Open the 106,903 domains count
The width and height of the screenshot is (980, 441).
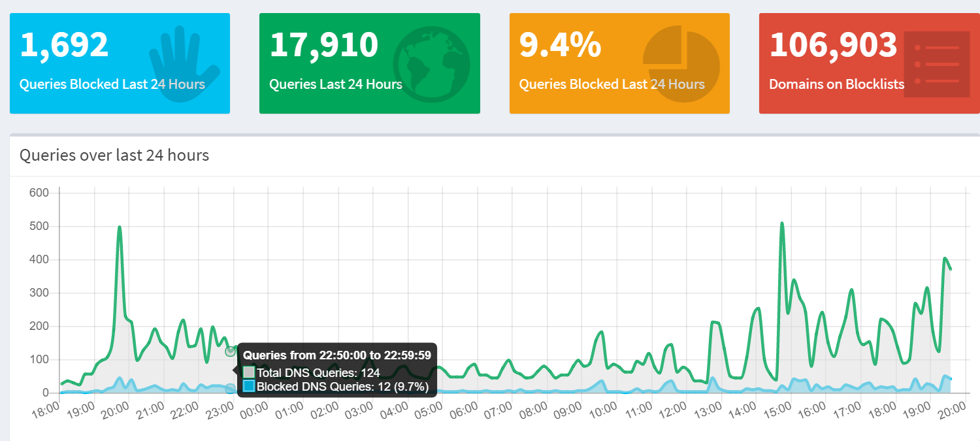click(x=834, y=44)
